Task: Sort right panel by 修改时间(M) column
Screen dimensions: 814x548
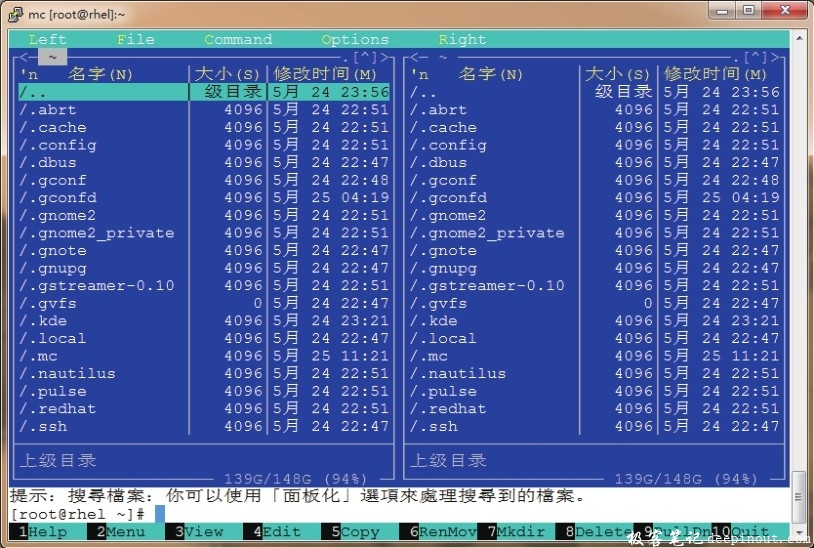Action: coord(715,74)
